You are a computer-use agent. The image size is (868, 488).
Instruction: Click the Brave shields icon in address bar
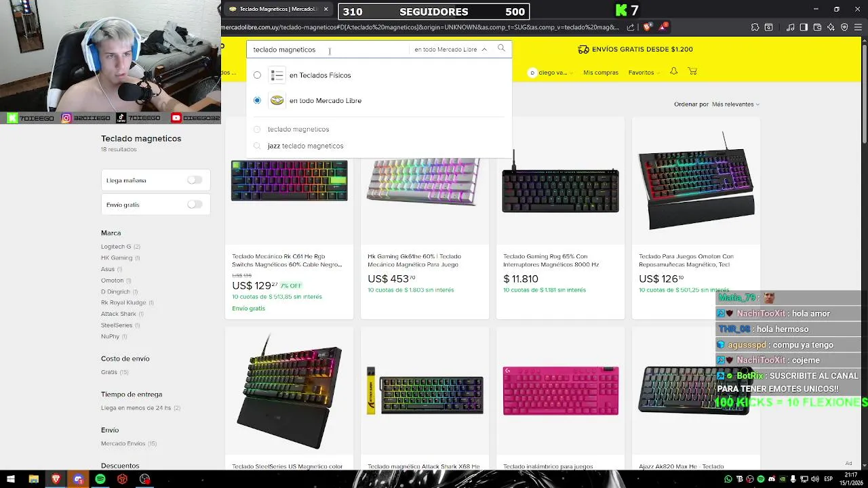coord(647,27)
